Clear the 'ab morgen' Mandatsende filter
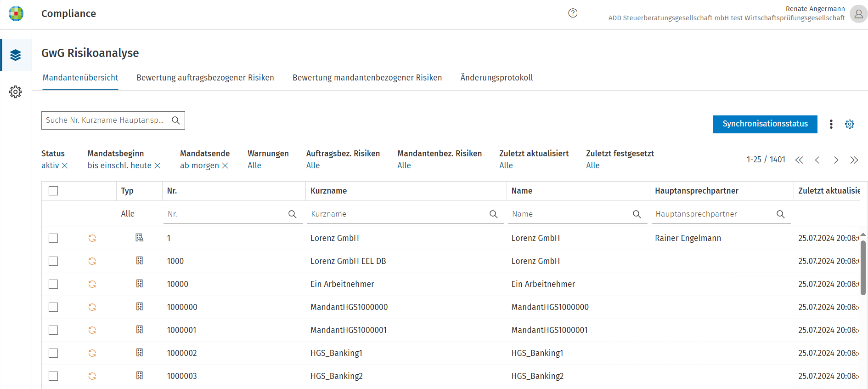Screen dimensions: 868x389 click(225, 166)
